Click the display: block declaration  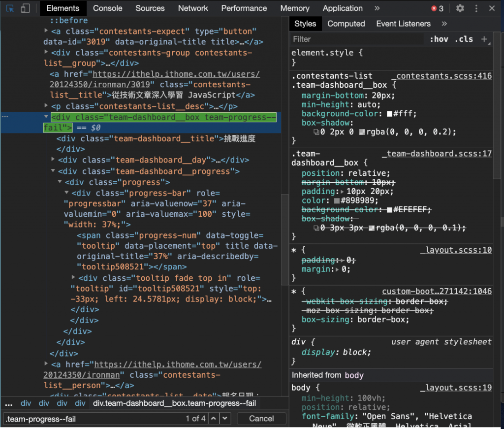click(336, 353)
